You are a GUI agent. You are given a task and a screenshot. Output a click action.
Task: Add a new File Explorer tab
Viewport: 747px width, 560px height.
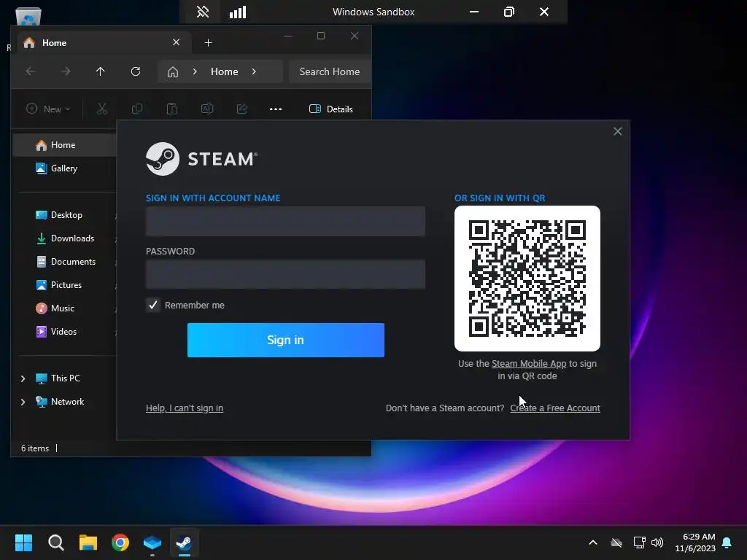[208, 43]
